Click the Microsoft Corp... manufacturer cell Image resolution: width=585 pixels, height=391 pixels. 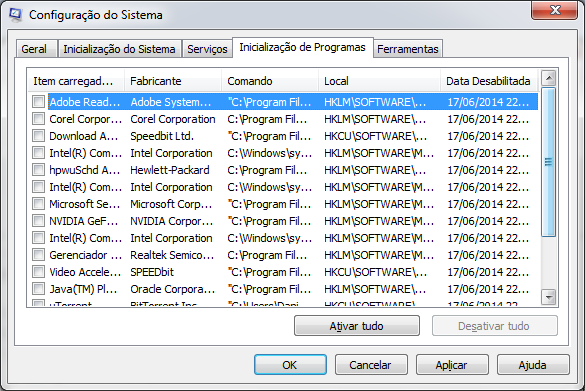[x=171, y=204]
